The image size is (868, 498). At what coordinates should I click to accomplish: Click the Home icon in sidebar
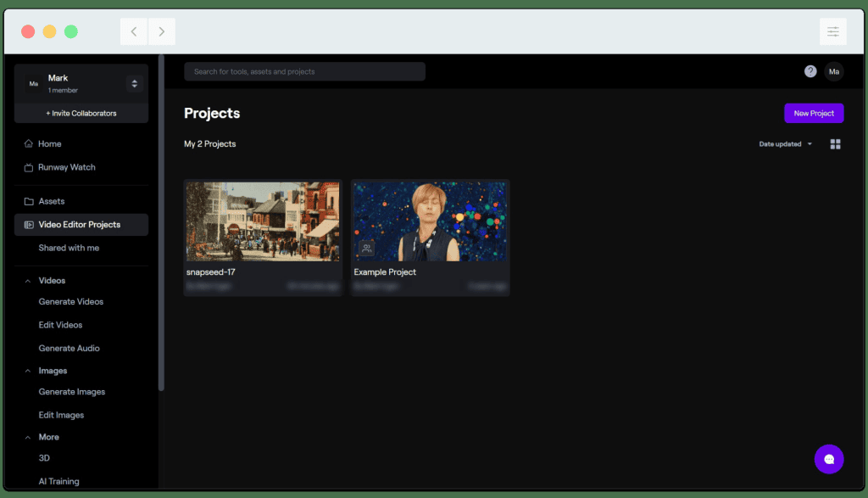click(29, 144)
